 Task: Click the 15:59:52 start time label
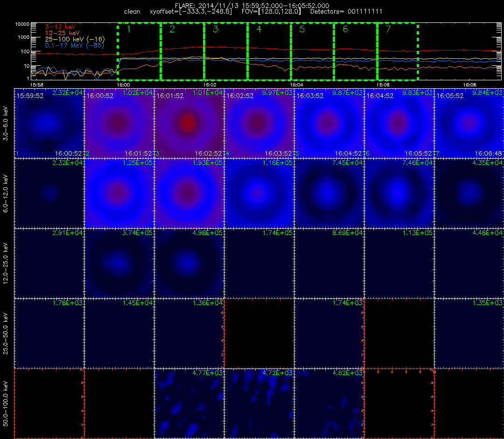30,96
